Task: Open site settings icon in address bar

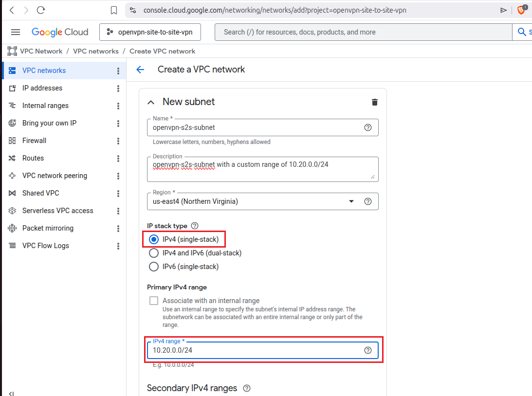Action: pos(133,10)
